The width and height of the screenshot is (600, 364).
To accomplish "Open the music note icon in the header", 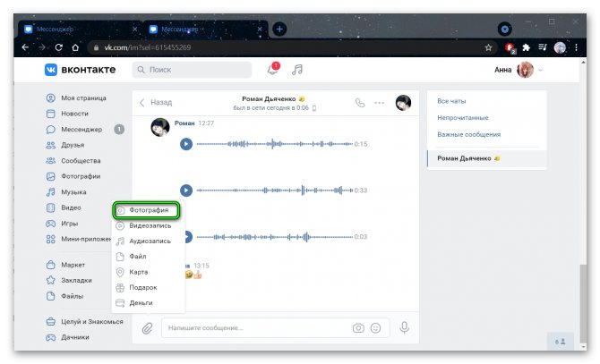I will [297, 70].
